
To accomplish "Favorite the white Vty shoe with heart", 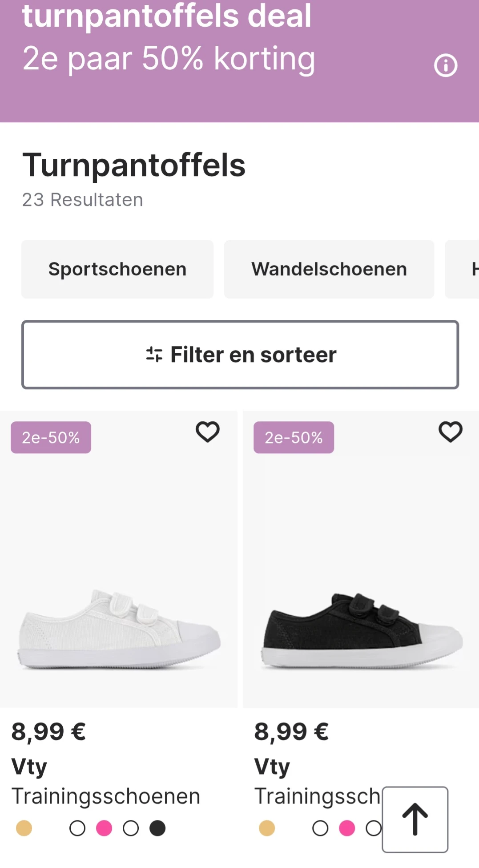I will click(x=208, y=432).
